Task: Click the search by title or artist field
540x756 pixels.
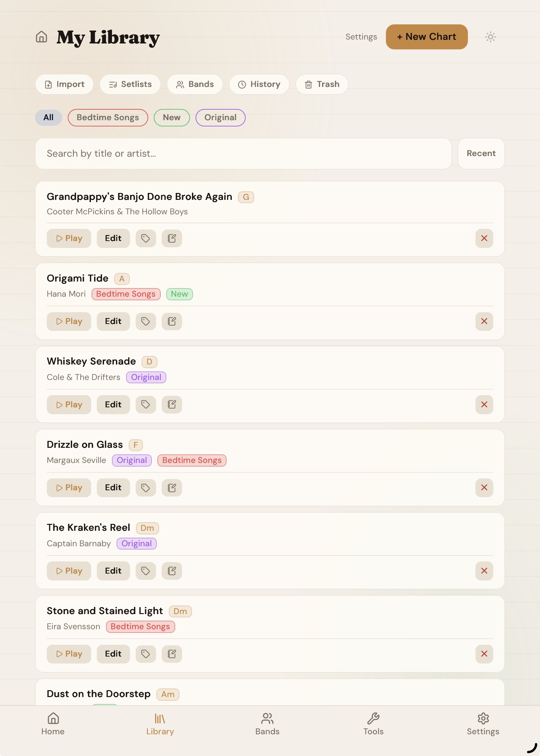Action: pos(243,153)
